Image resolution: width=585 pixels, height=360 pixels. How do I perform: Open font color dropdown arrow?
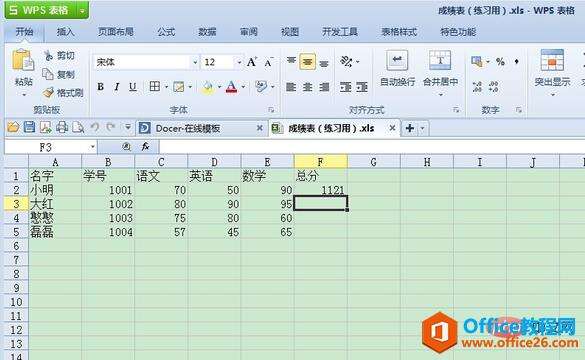pos(243,87)
